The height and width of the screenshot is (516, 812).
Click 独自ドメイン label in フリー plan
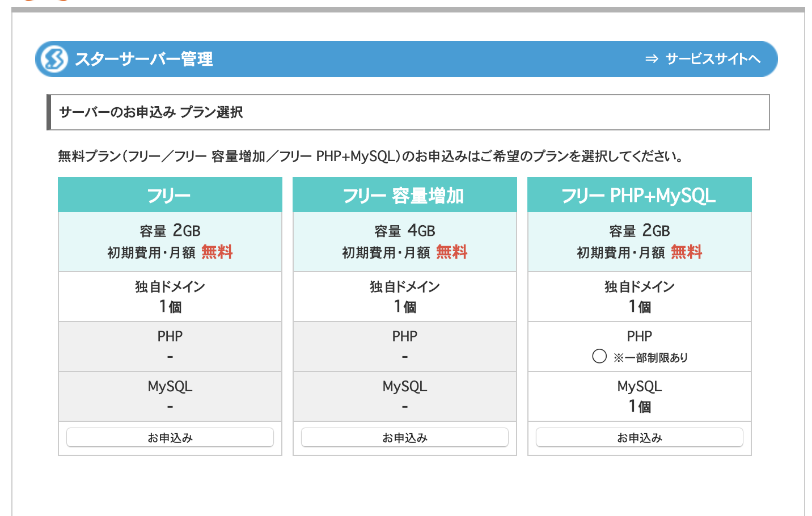[x=170, y=287]
